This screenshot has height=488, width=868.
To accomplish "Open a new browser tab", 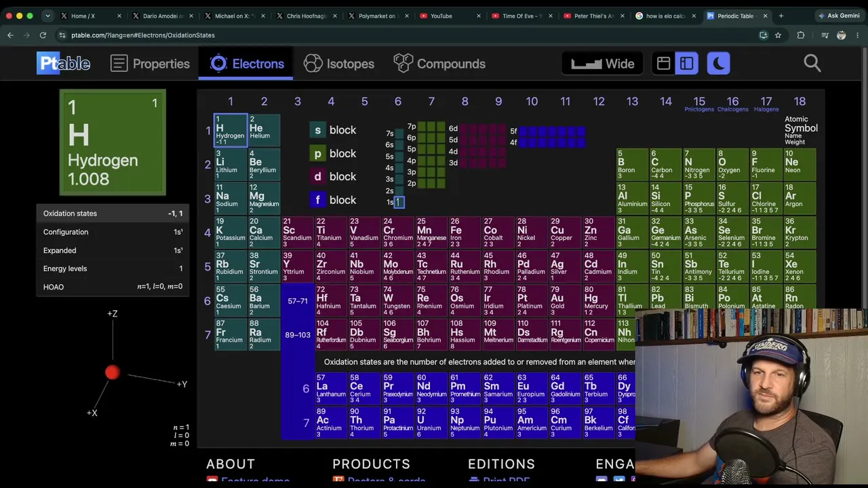I will (x=781, y=16).
